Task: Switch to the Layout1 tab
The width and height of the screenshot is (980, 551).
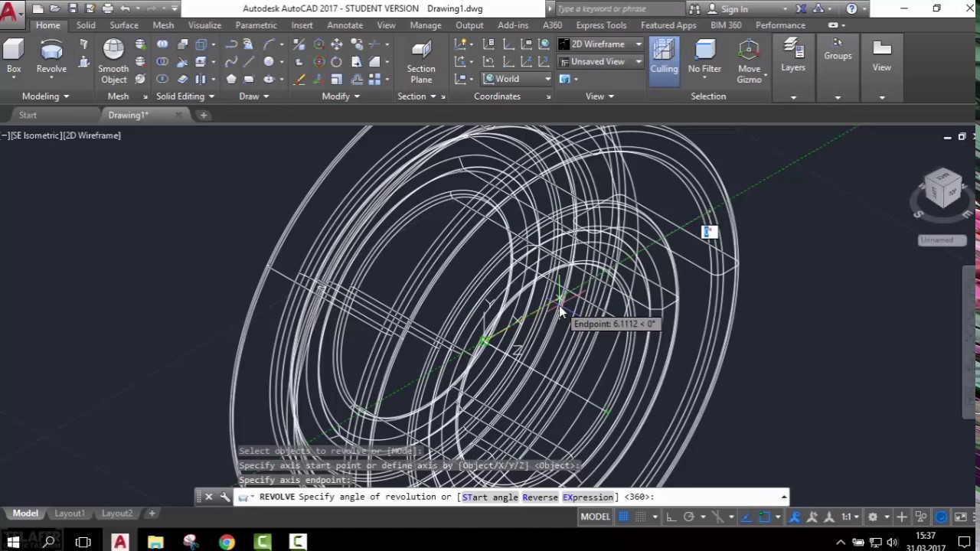Action: tap(70, 514)
